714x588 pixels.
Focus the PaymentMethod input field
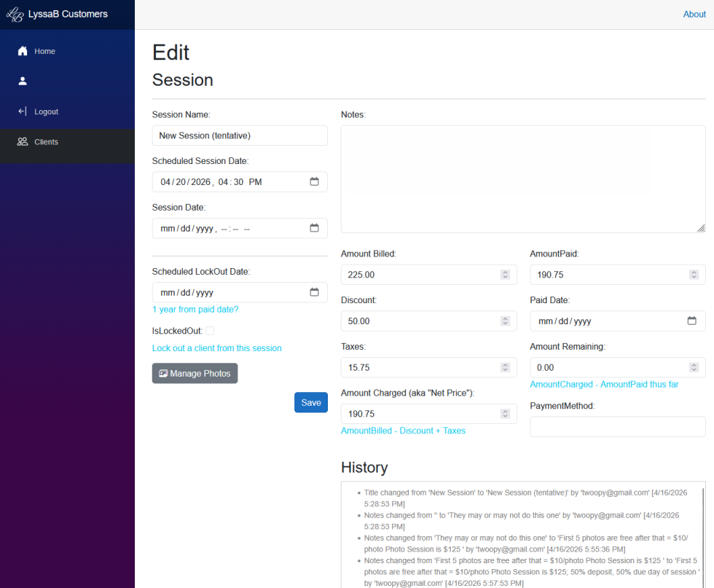617,427
